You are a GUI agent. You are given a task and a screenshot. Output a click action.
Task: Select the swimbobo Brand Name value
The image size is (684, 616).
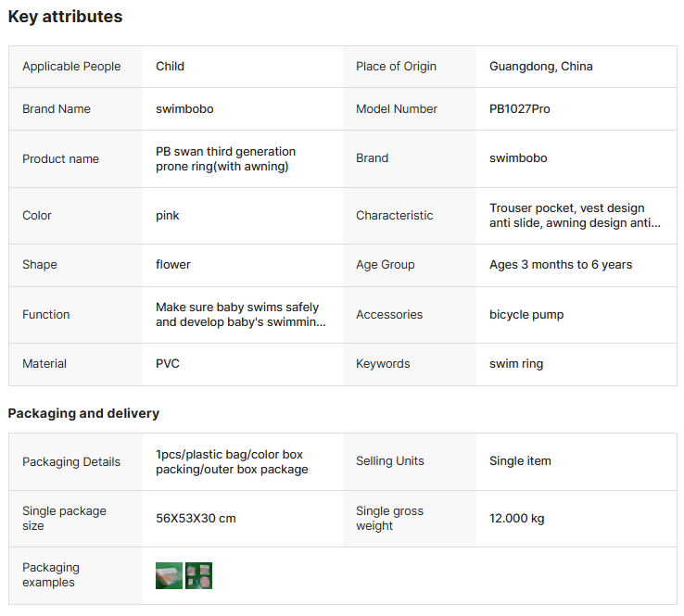tap(184, 109)
